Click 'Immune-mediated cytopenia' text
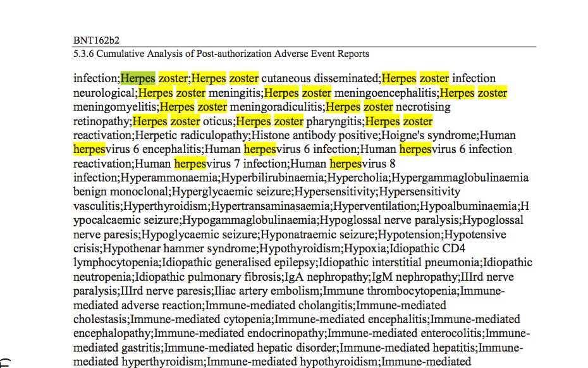Viewport: 588px width, 368px height. (x=200, y=319)
